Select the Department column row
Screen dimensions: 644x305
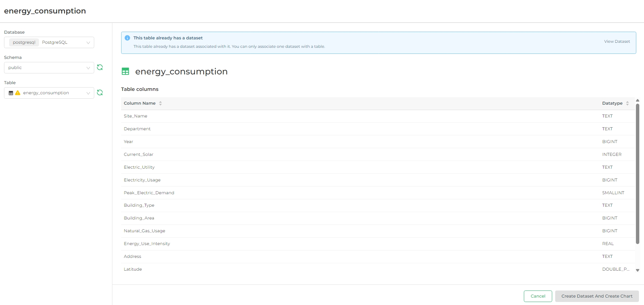378,129
